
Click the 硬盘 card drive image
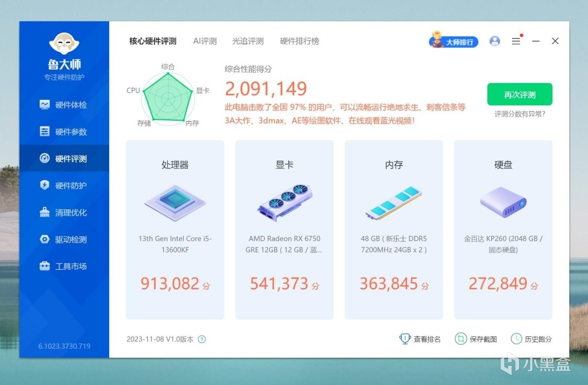pyautogui.click(x=503, y=202)
